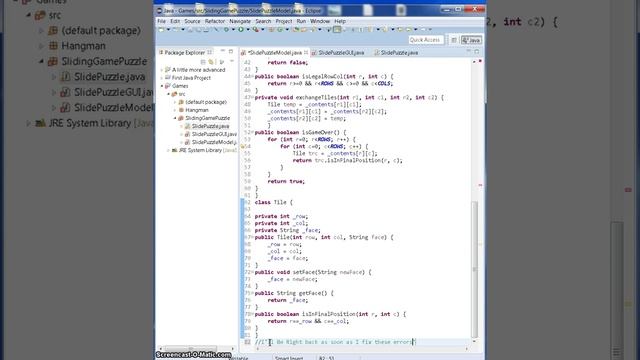Collapse the Games project node
The height and width of the screenshot is (360, 640).
tap(162, 86)
